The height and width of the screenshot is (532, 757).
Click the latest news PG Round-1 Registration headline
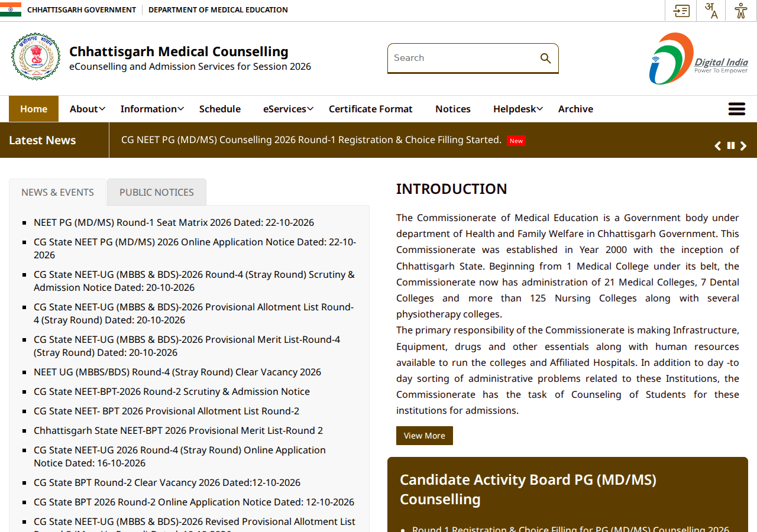coord(311,140)
